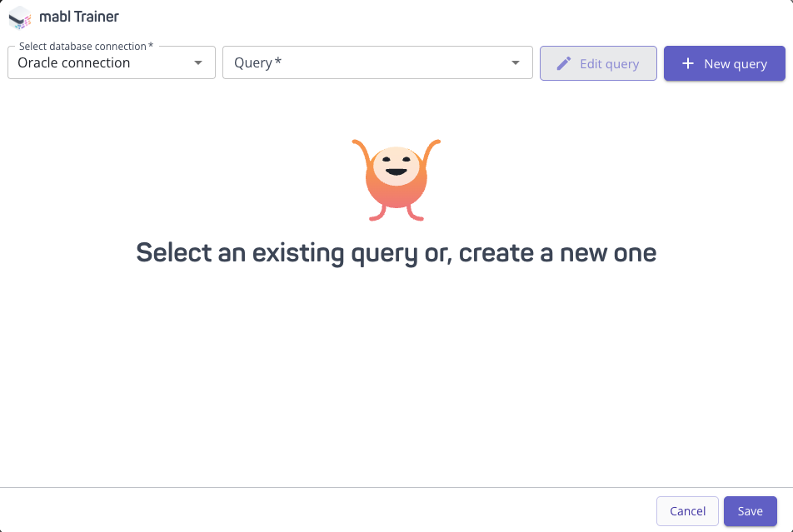
Task: Click the 'Select an existing query' heading
Action: pyautogui.click(x=396, y=252)
